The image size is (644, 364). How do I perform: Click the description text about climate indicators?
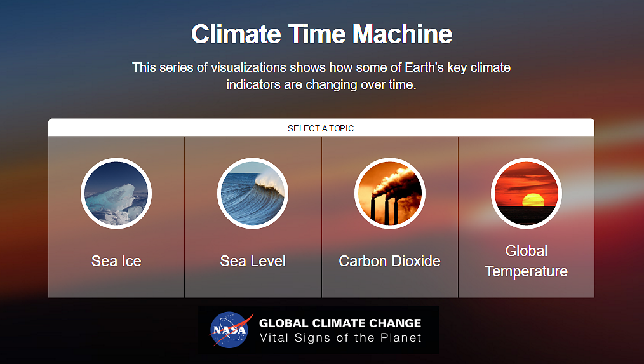click(x=321, y=76)
